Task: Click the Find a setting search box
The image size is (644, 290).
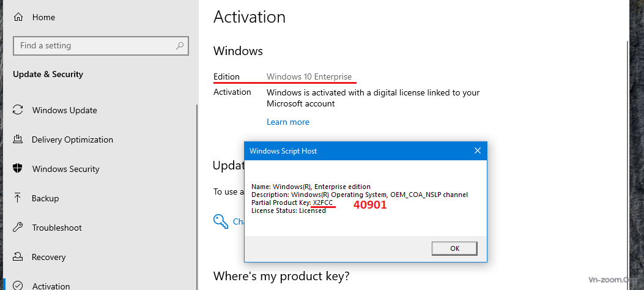Action: pos(101,46)
